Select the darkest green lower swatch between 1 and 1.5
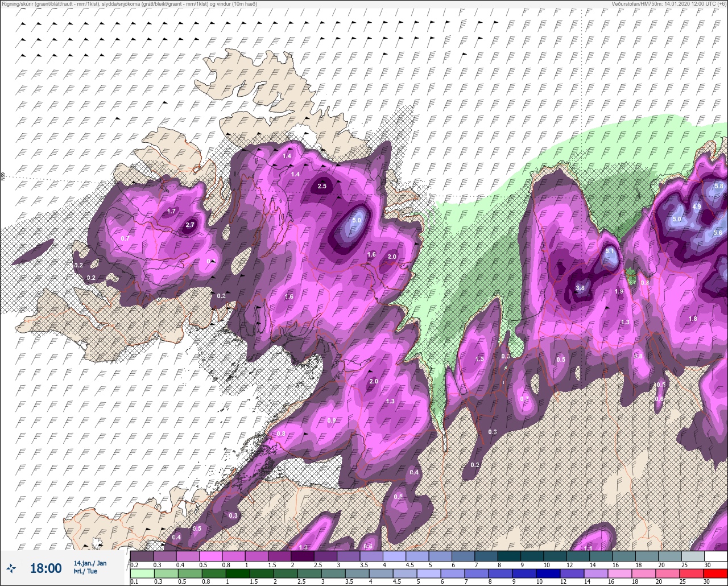The image size is (728, 586). coord(238,573)
